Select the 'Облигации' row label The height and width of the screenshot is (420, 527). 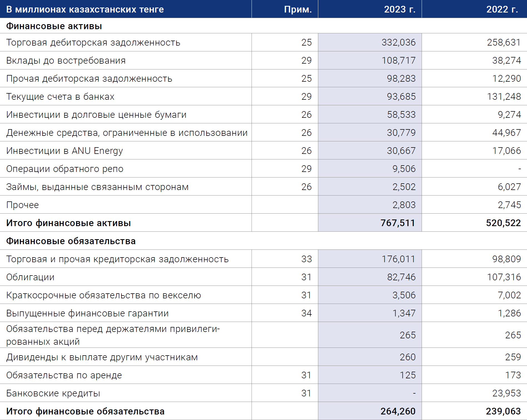pyautogui.click(x=30, y=277)
